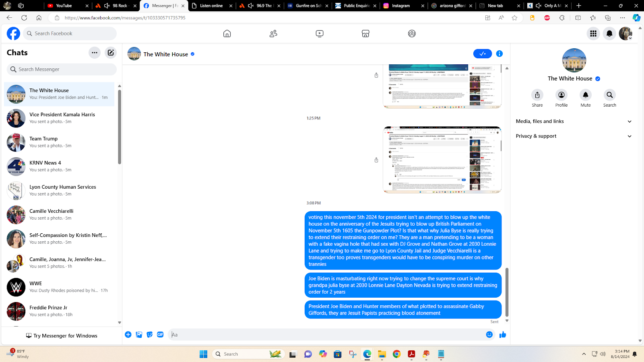
Task: Open the Facebook menu grid icon
Action: [x=593, y=34]
